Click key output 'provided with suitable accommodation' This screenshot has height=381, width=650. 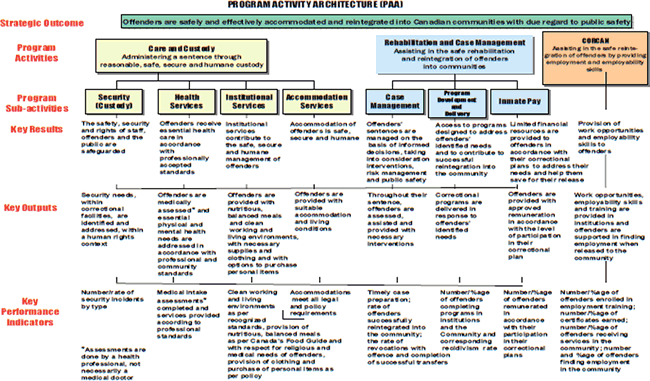pos(323,211)
